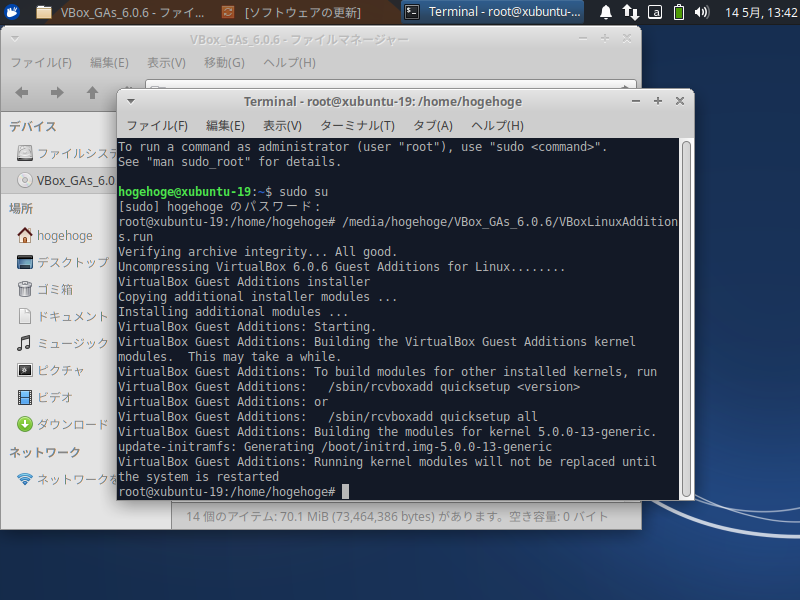800x600 pixels.
Task: Switch to VBox_GAs_6.0.6 file manager taskbar button
Action: pyautogui.click(x=121, y=12)
